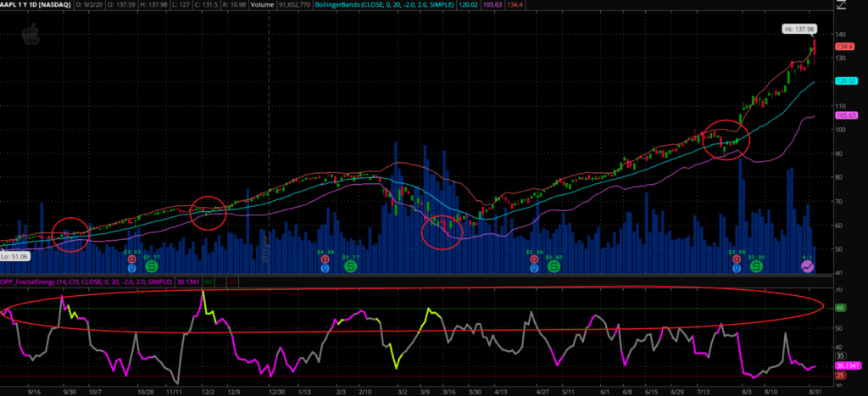Click the 70 price axis label

[x=838, y=202]
